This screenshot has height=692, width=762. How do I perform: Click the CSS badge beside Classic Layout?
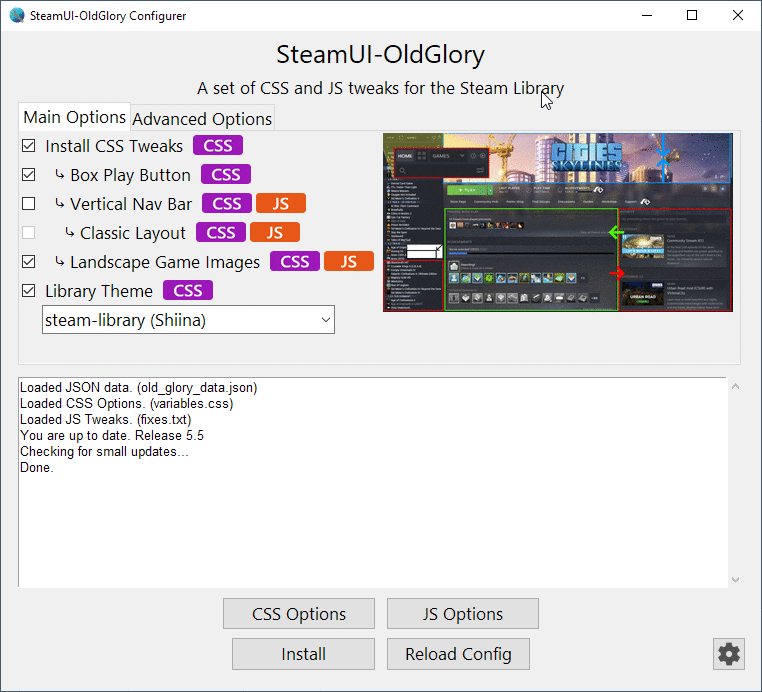[221, 232]
